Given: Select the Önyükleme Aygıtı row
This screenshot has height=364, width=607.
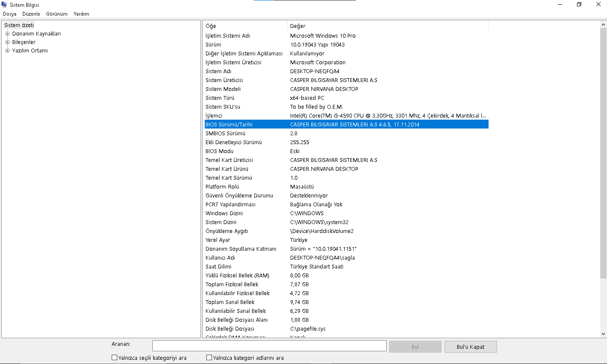Looking at the screenshot, I should [346, 231].
